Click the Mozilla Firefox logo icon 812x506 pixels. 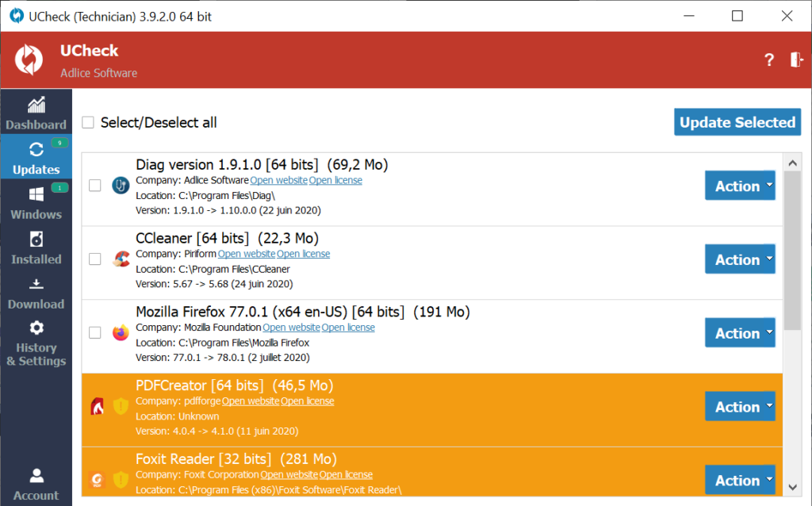click(x=121, y=333)
